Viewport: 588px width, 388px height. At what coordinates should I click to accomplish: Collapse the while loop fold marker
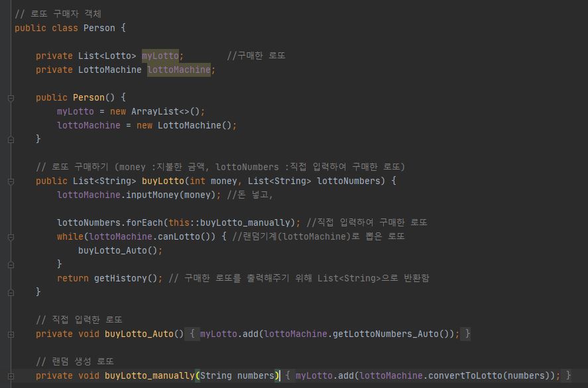point(9,236)
